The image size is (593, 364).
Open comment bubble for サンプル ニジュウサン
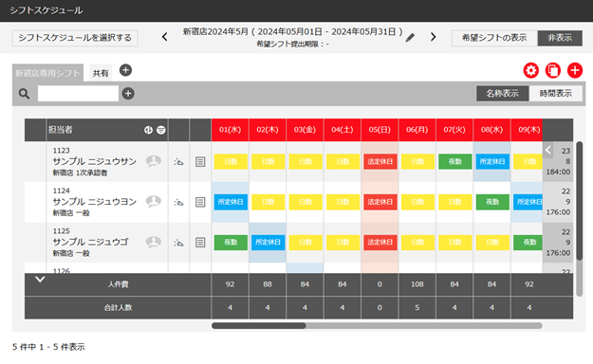click(x=154, y=161)
